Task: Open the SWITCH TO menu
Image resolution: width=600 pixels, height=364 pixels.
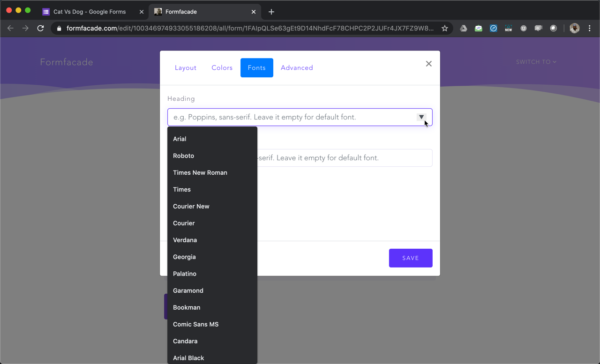Action: [x=536, y=61]
